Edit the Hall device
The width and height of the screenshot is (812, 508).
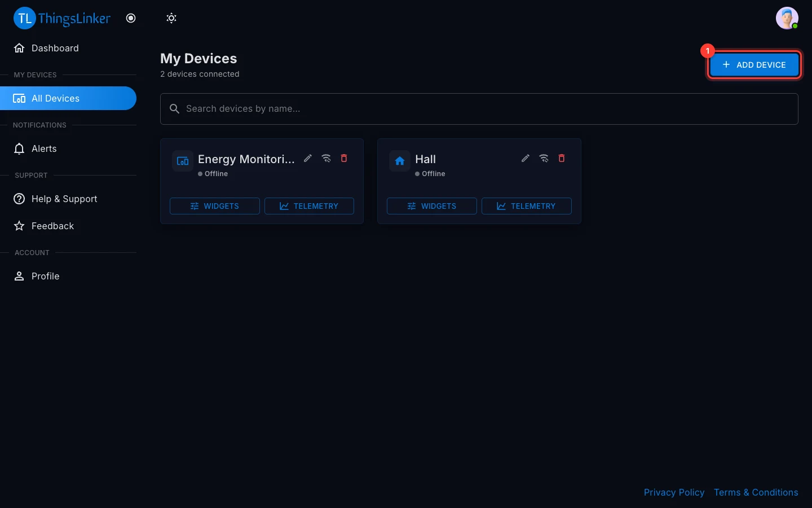pos(526,158)
